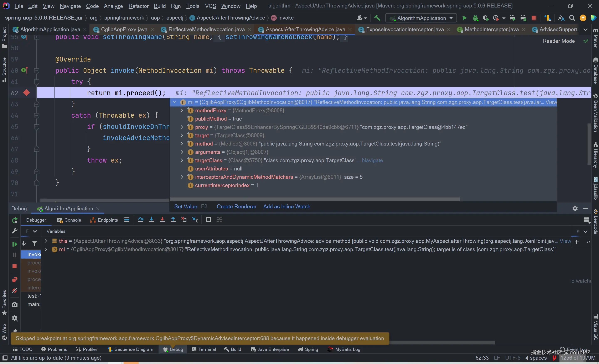Click the Add as Inline Watch link
Viewport: 599px width, 364px height.
(287, 206)
